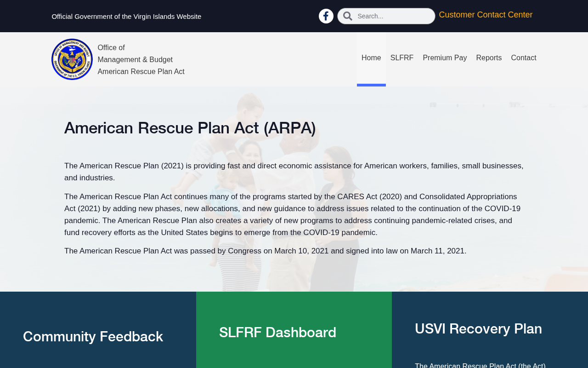Click the Office of Management and Budget seal
This screenshot has width=588, height=368.
coord(72,59)
